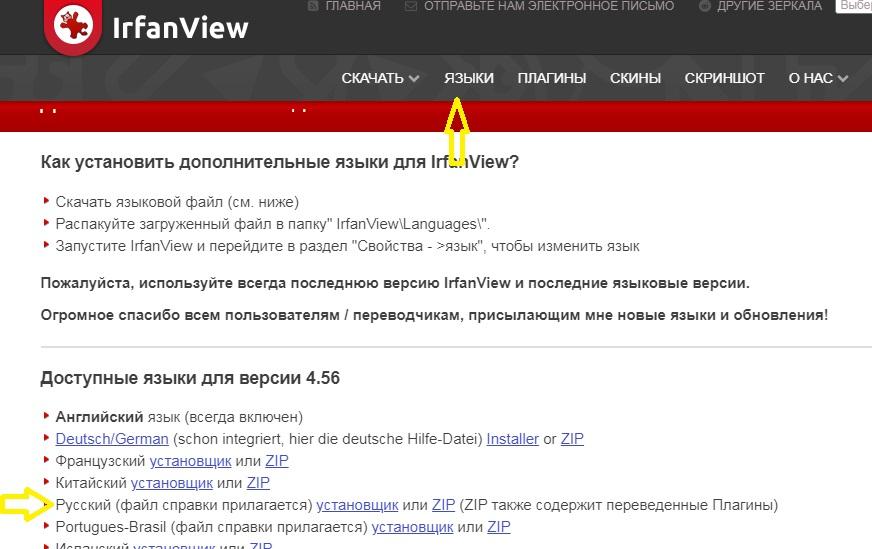Click the line Запустите IrfanView и перейдите

point(347,246)
